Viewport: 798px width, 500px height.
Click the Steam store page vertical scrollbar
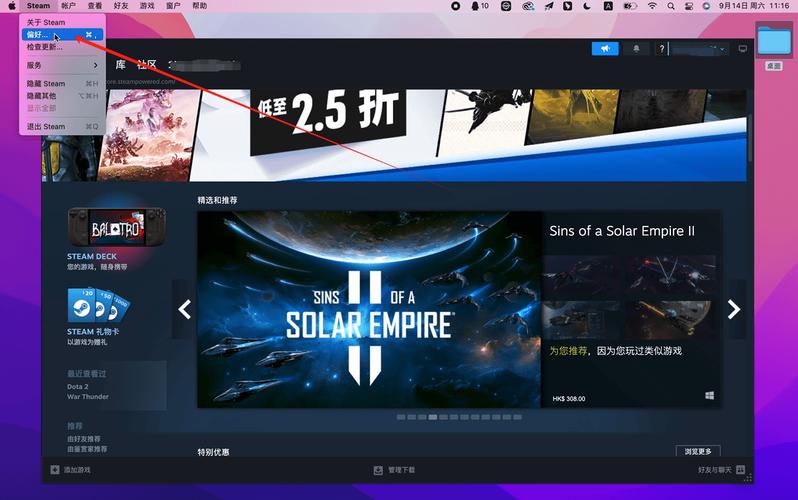point(750,137)
